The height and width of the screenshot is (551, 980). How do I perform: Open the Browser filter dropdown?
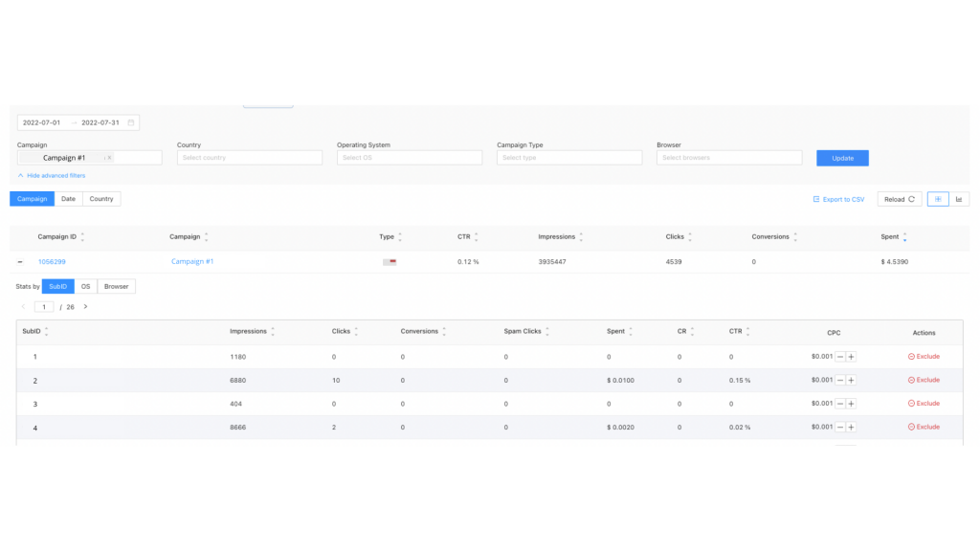point(729,158)
